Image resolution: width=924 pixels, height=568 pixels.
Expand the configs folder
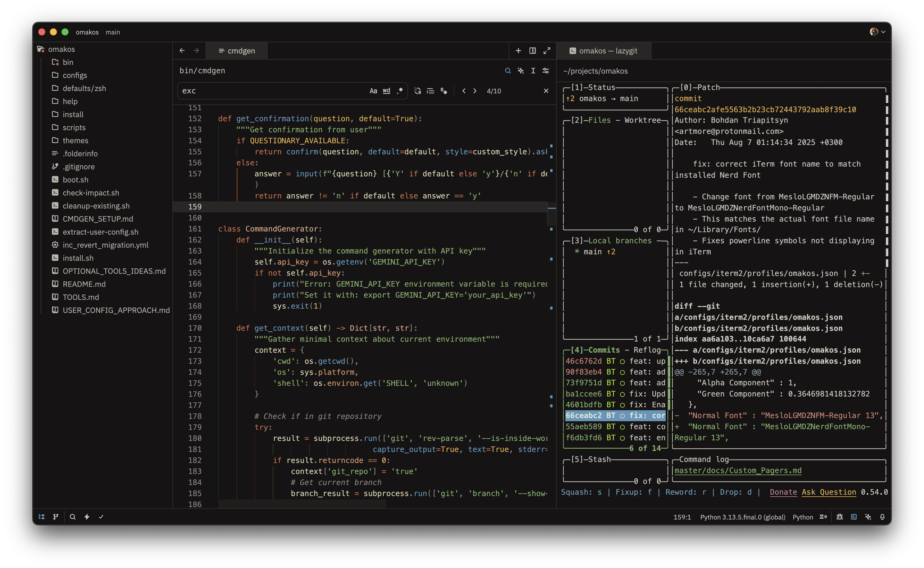[x=74, y=75]
